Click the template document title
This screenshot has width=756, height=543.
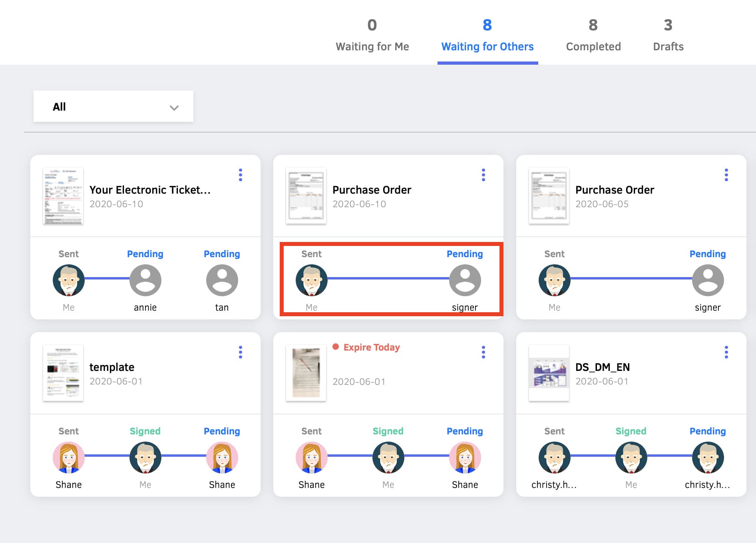(x=112, y=367)
